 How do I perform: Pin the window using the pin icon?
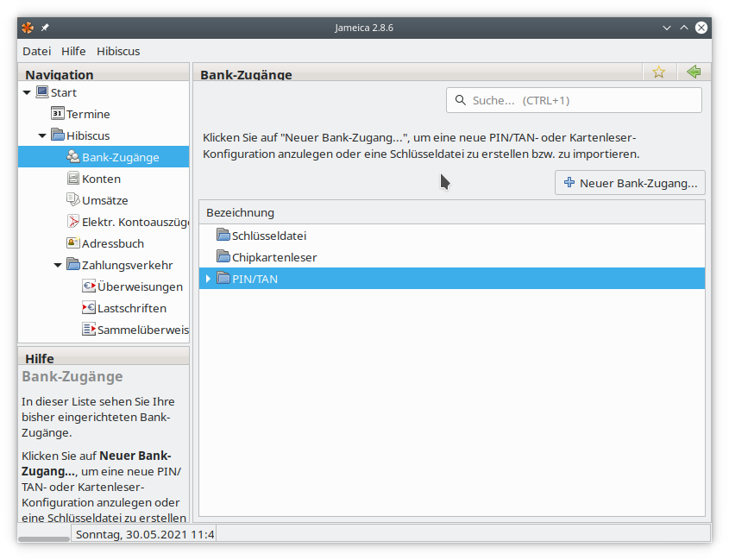(45, 28)
